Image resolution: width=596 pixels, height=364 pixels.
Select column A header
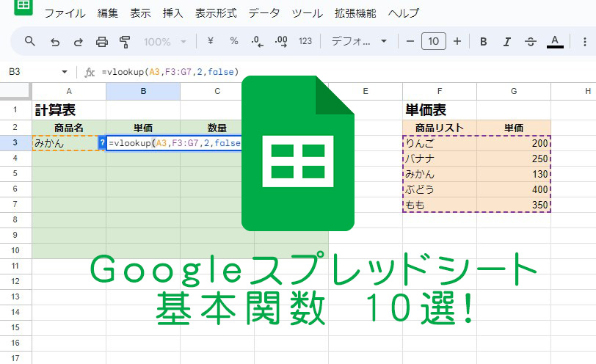pyautogui.click(x=69, y=91)
